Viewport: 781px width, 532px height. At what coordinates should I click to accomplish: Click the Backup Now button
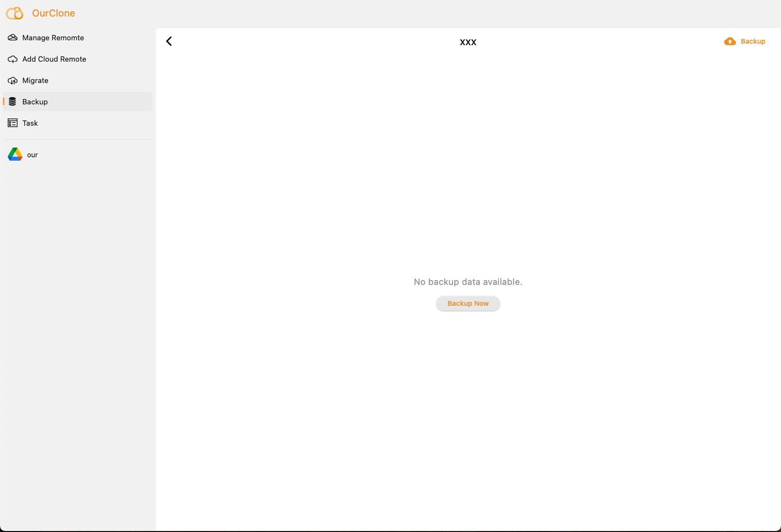coord(468,303)
